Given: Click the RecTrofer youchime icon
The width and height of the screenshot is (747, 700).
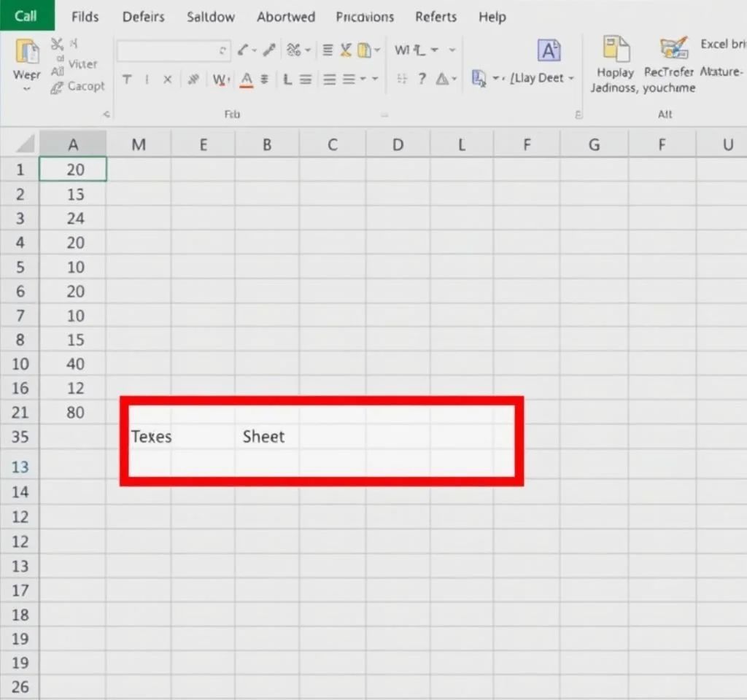Looking at the screenshot, I should pos(673,50).
